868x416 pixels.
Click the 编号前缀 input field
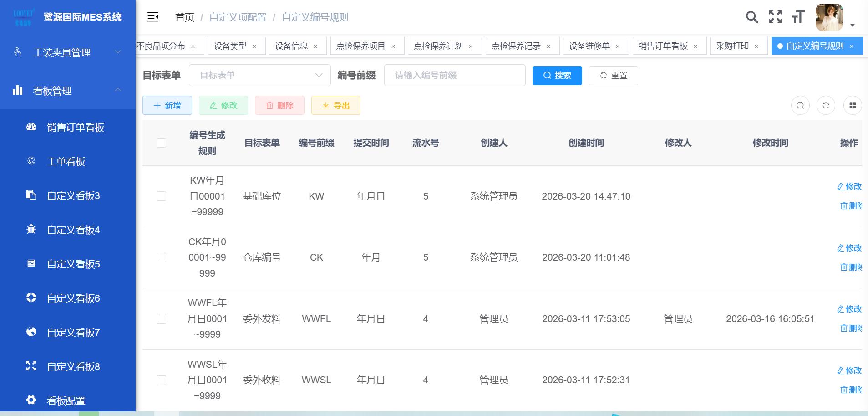[x=454, y=76]
